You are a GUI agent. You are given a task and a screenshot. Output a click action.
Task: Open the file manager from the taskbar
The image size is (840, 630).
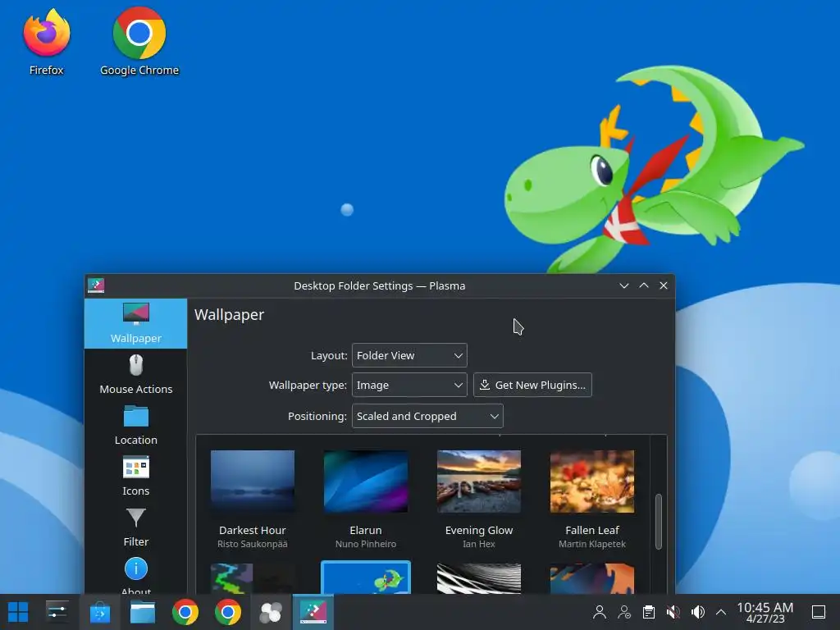click(x=143, y=612)
